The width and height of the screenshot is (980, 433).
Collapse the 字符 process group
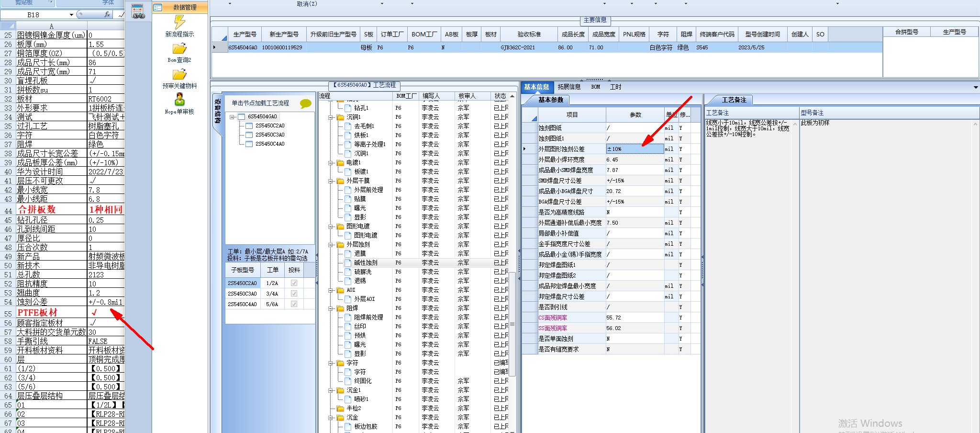click(330, 363)
